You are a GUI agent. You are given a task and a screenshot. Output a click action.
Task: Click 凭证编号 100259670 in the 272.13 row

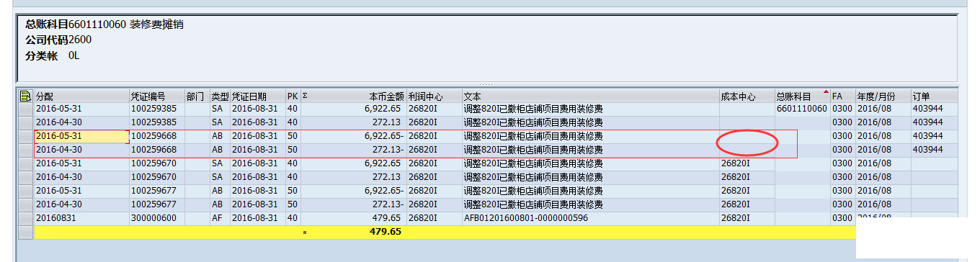153,177
